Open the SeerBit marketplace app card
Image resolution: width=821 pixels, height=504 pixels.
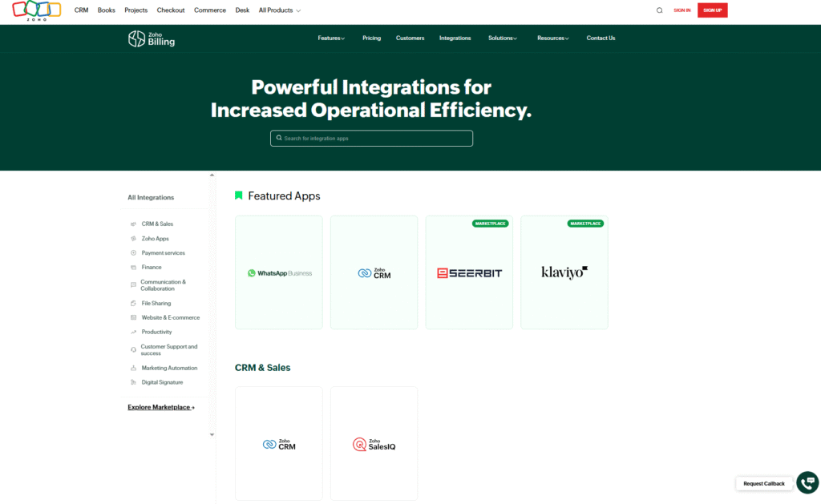point(469,272)
